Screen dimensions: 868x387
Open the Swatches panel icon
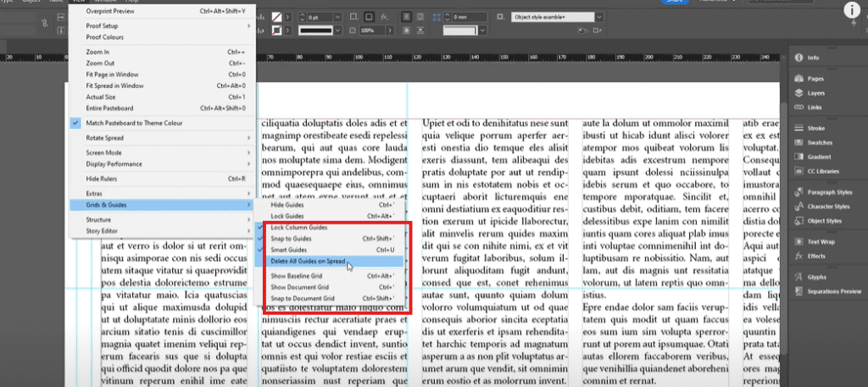[x=798, y=141]
